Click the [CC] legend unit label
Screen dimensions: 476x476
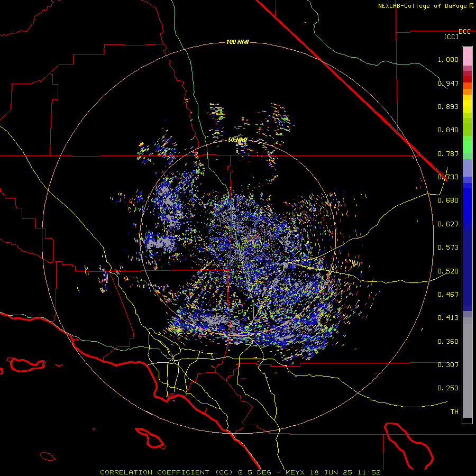452,36
